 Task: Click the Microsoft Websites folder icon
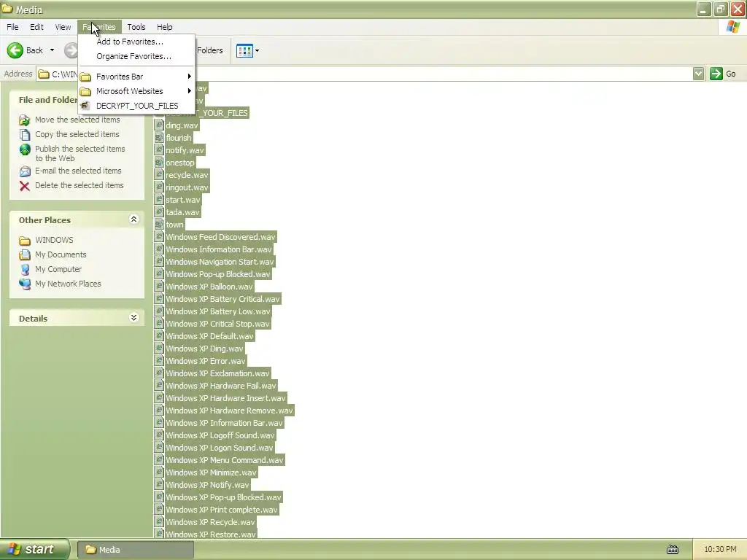[x=86, y=91]
